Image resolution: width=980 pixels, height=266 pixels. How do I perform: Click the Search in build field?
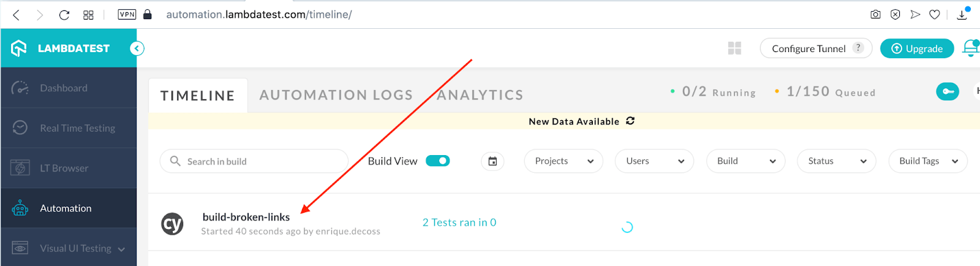254,161
